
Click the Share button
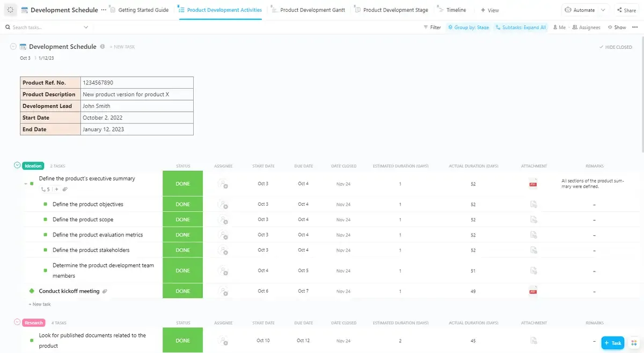tap(626, 10)
